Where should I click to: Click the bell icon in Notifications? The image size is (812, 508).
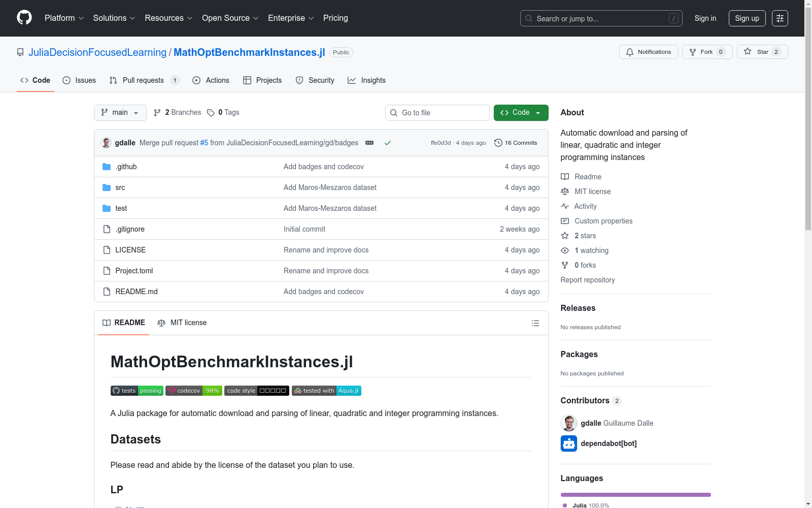tap(630, 52)
